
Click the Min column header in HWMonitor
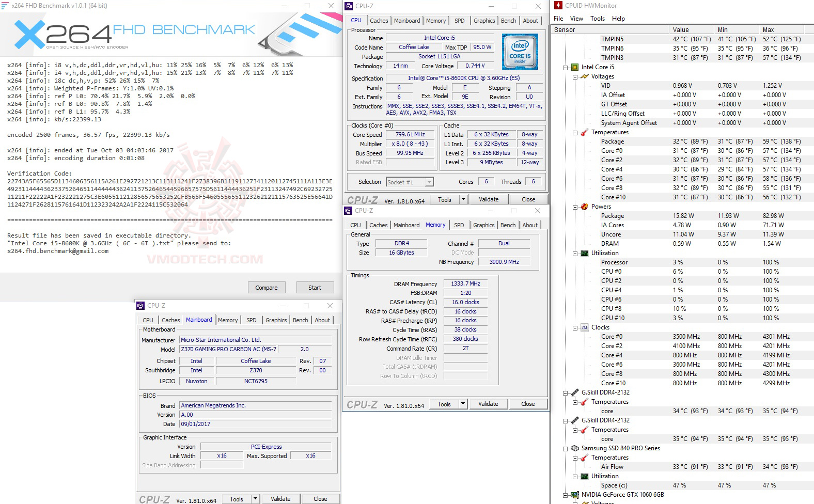(737, 29)
